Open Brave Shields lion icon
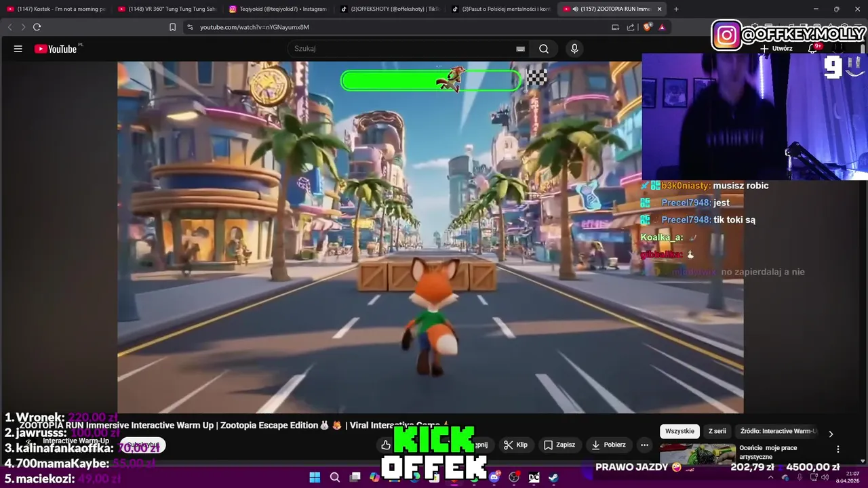The width and height of the screenshot is (868, 488). coord(647,27)
